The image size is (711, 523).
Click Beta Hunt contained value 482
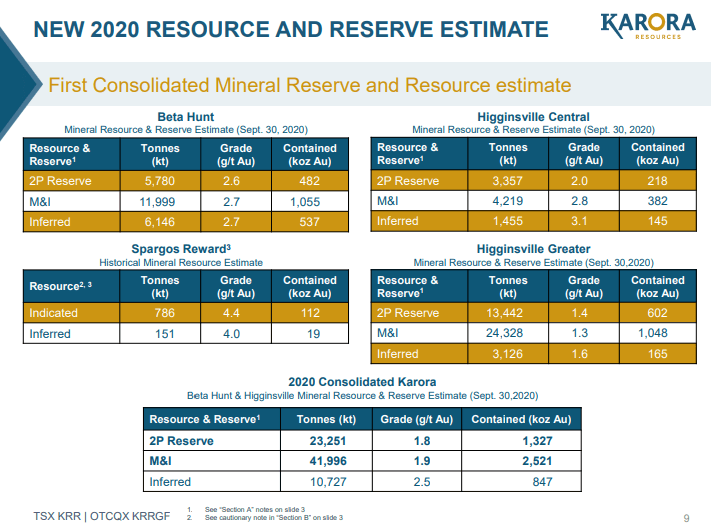click(x=310, y=181)
